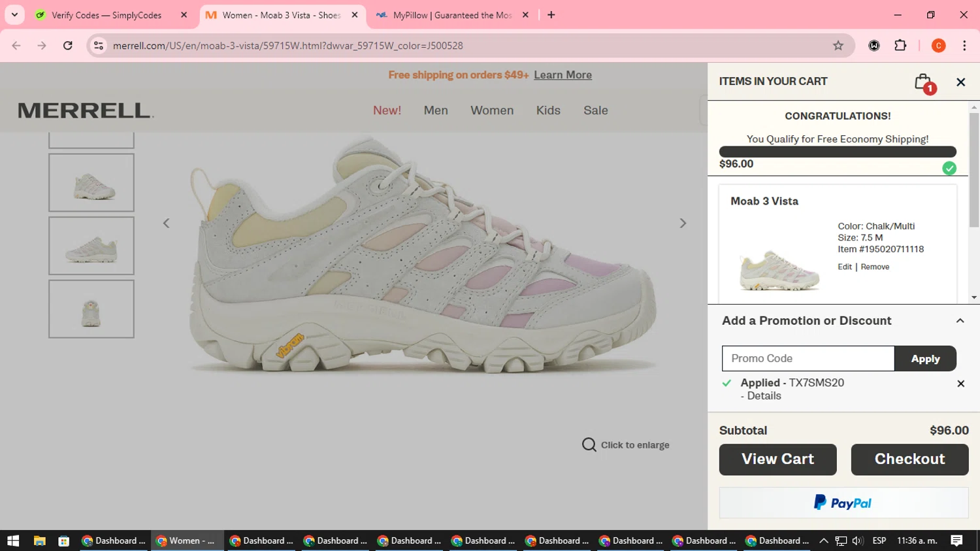Apply the promo code
This screenshot has width=980, height=551.
click(x=925, y=358)
